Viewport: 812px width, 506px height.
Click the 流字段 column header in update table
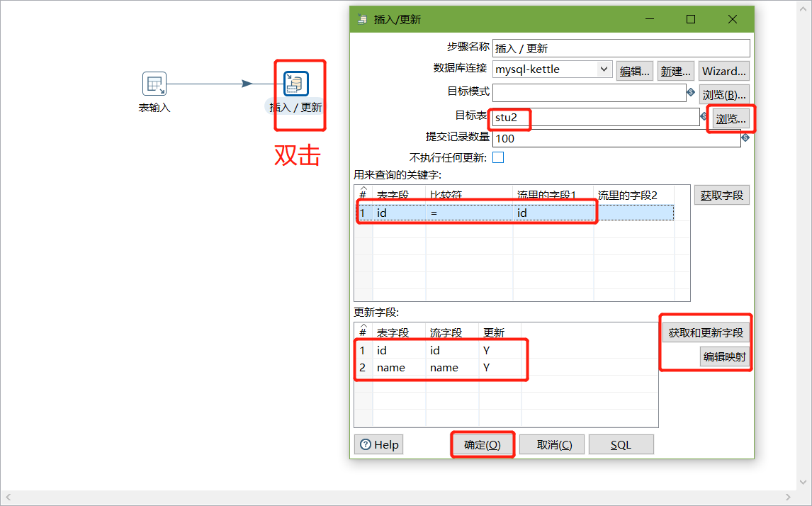[x=452, y=332]
